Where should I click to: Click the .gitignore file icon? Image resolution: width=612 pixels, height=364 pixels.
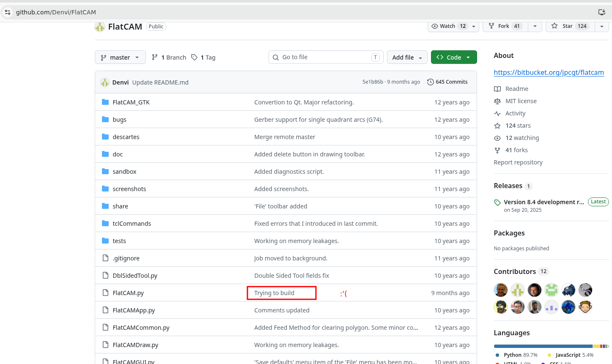105,258
